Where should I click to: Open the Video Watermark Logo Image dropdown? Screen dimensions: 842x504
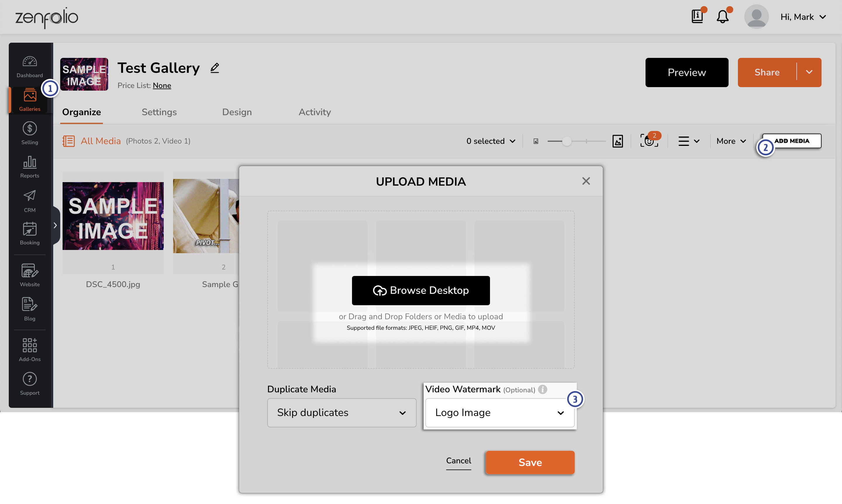point(499,412)
